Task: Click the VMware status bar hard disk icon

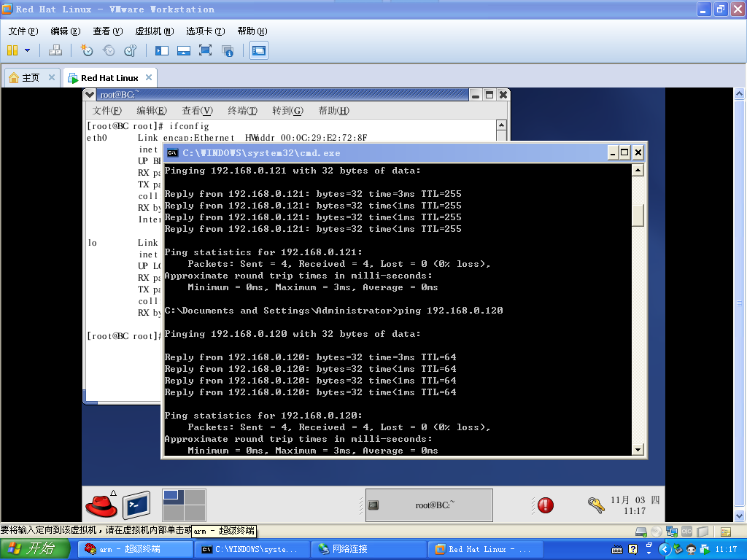Action: pos(641,532)
